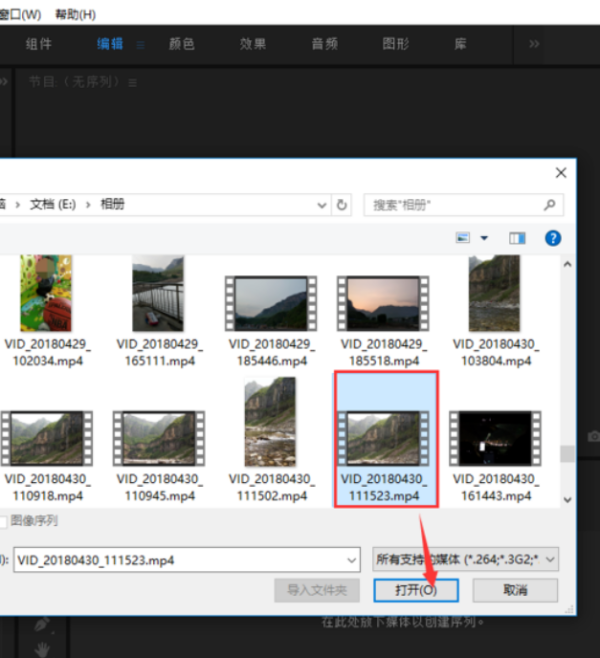This screenshot has width=600, height=658.
Task: Select video VID_20180430_103804.mp4
Action: [495, 311]
